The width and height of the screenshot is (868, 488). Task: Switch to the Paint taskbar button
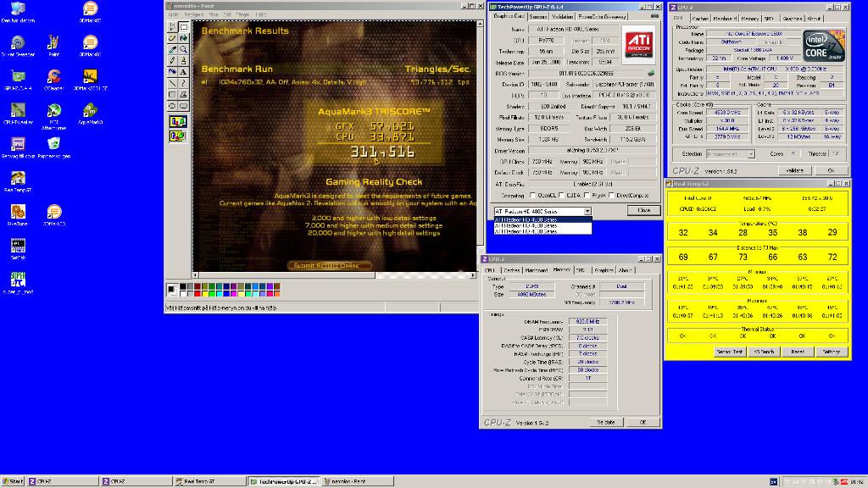357,481
